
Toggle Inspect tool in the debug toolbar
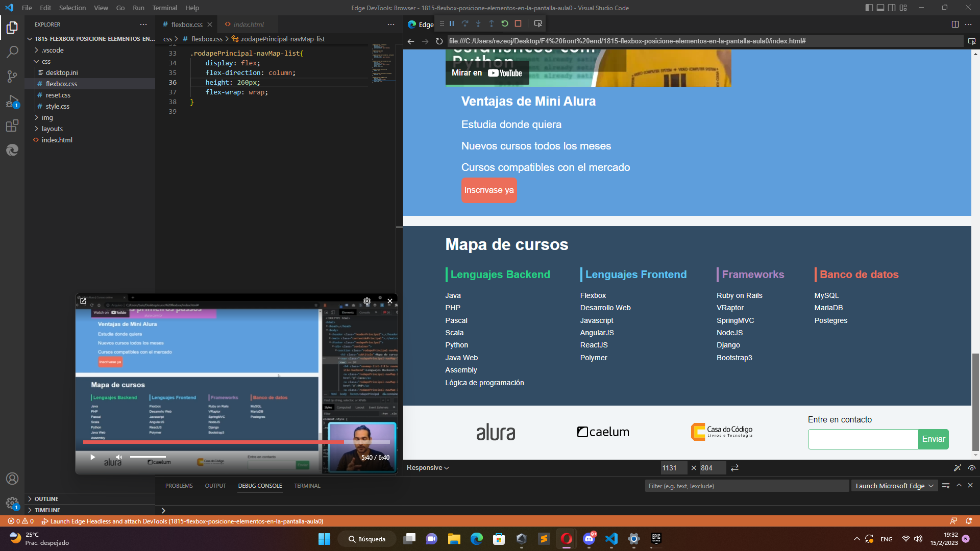pos(538,23)
